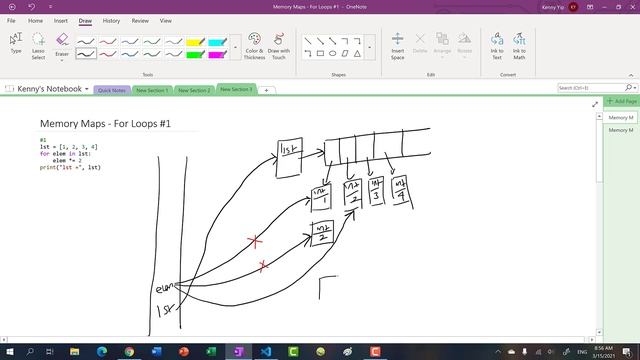Open the Arrange menu

pos(442,45)
